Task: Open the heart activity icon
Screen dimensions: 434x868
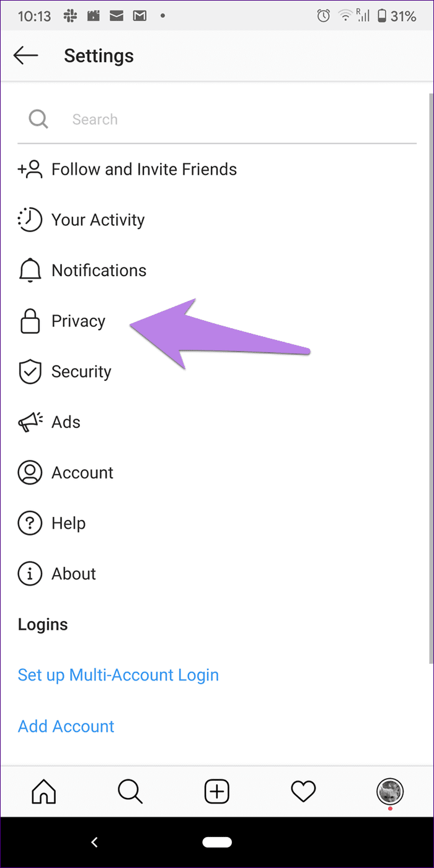Action: tap(304, 791)
